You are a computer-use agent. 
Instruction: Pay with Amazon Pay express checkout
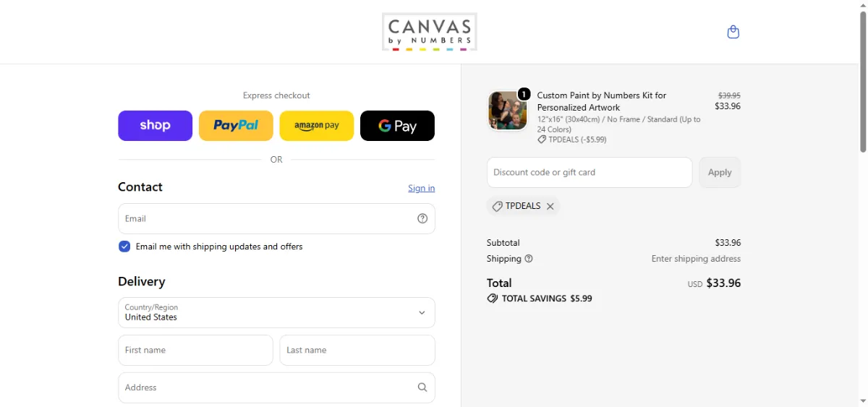click(x=317, y=126)
